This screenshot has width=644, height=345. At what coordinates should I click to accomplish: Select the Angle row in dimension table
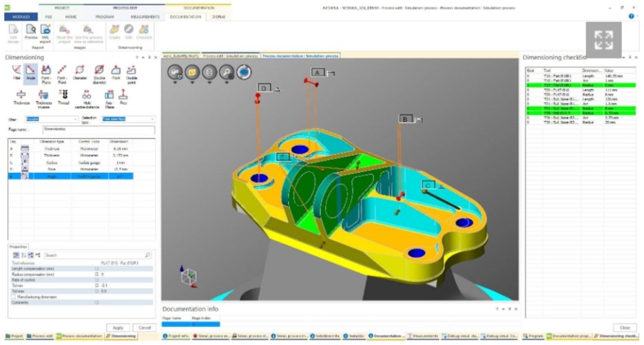70,176
